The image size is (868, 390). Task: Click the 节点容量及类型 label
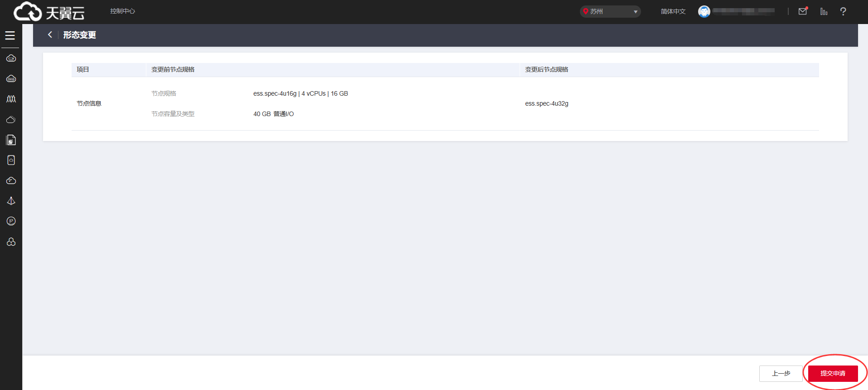[173, 114]
